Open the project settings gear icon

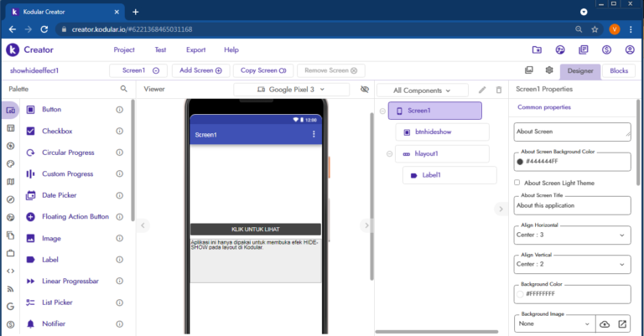tap(549, 71)
